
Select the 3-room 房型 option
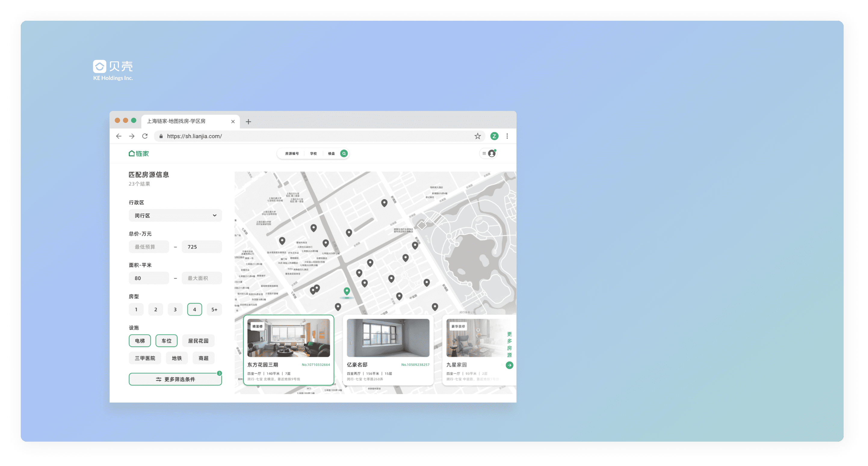coord(175,309)
